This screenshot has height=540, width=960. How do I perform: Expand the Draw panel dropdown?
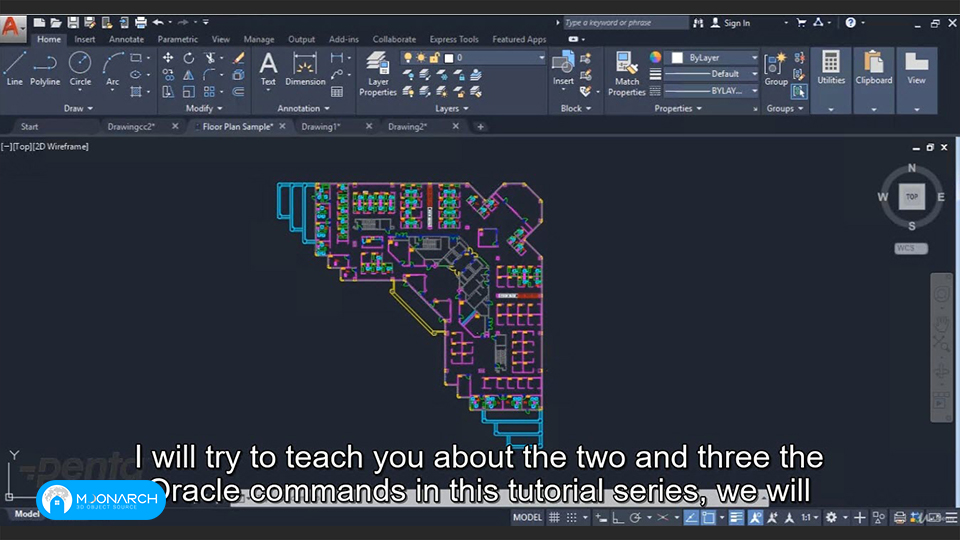coord(78,108)
